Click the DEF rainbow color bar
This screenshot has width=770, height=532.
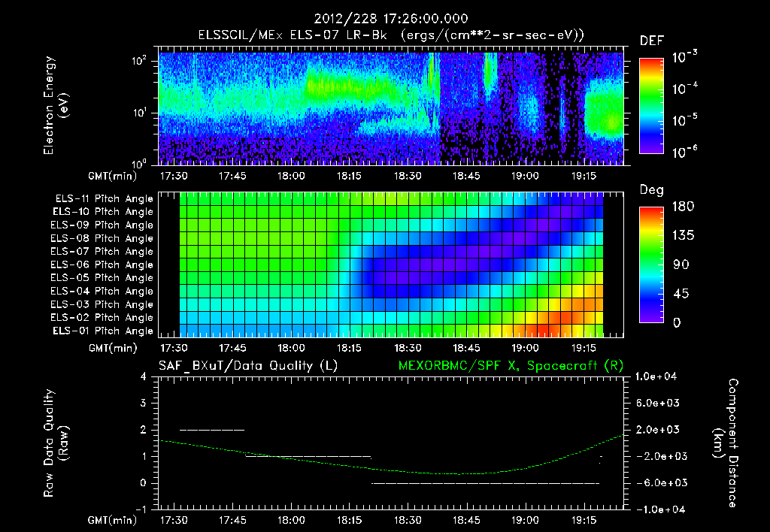click(651, 106)
